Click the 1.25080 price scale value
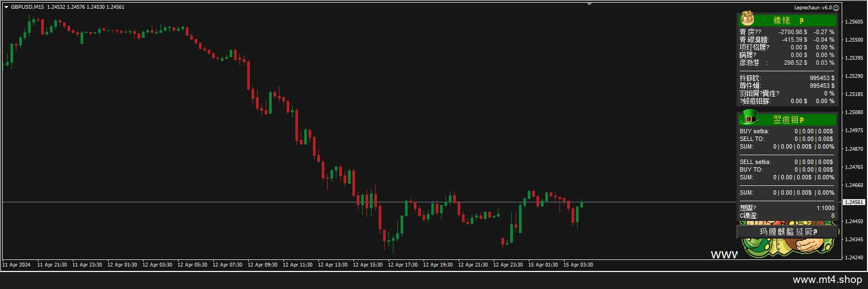The image size is (868, 289). point(854,112)
